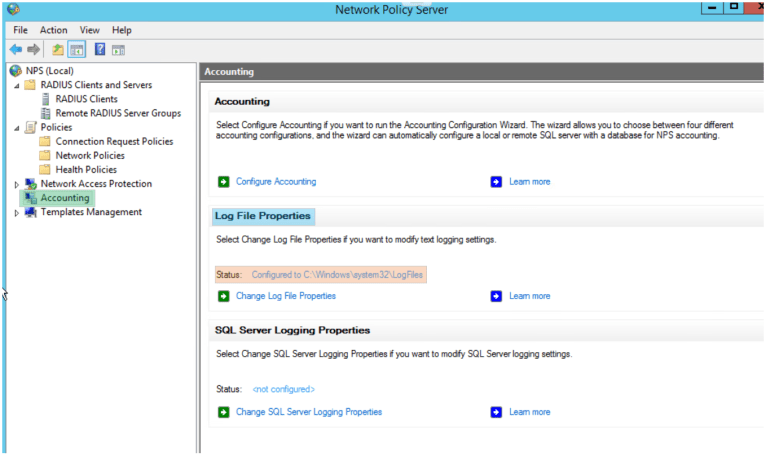Expand the Templates Management node
This screenshot has height=456, width=766.
(x=16, y=213)
